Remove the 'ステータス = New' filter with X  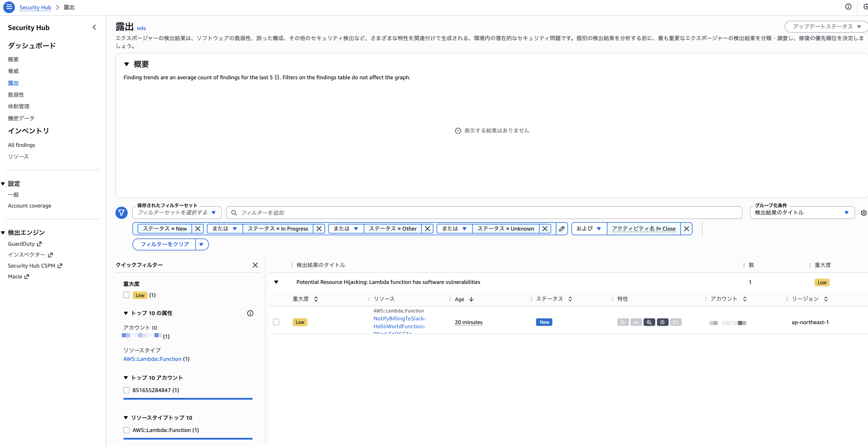198,229
